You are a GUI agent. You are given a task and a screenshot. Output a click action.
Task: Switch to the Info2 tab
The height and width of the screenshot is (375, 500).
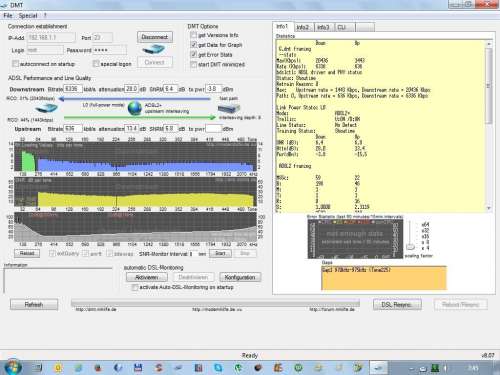click(x=303, y=27)
